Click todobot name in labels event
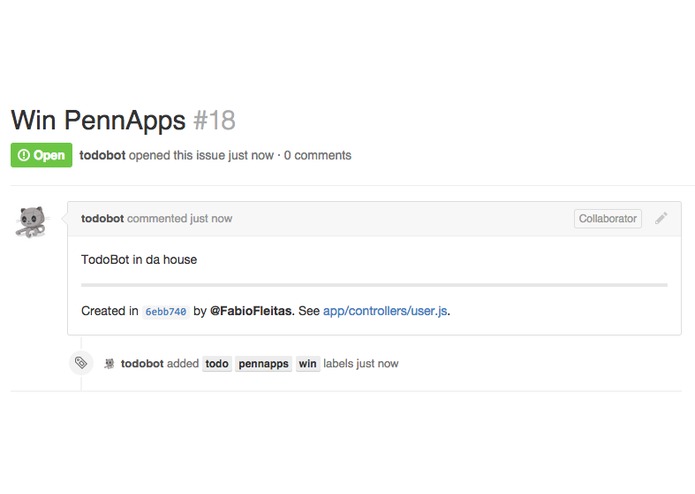The image size is (695, 494). coord(142,364)
